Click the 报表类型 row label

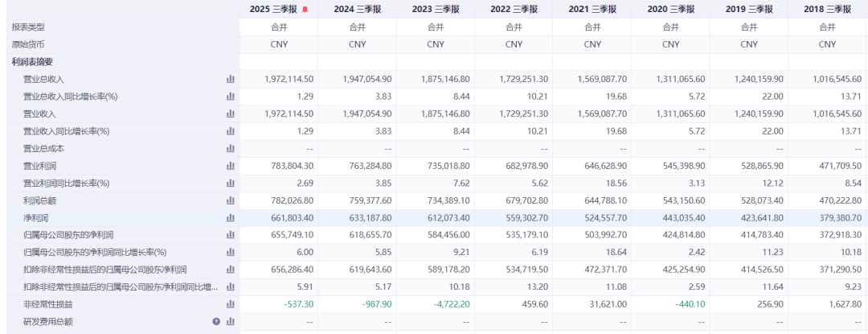(x=28, y=27)
